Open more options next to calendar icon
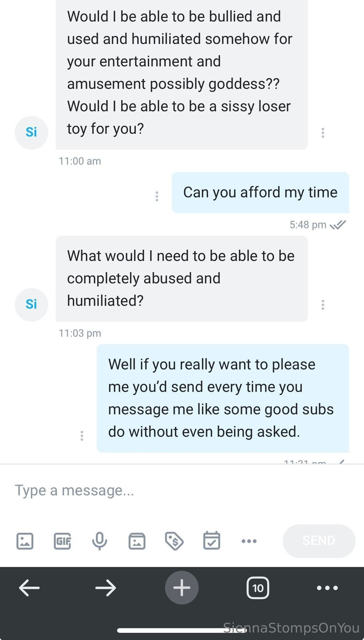Screen dimensions: 364x640 (x=249, y=541)
